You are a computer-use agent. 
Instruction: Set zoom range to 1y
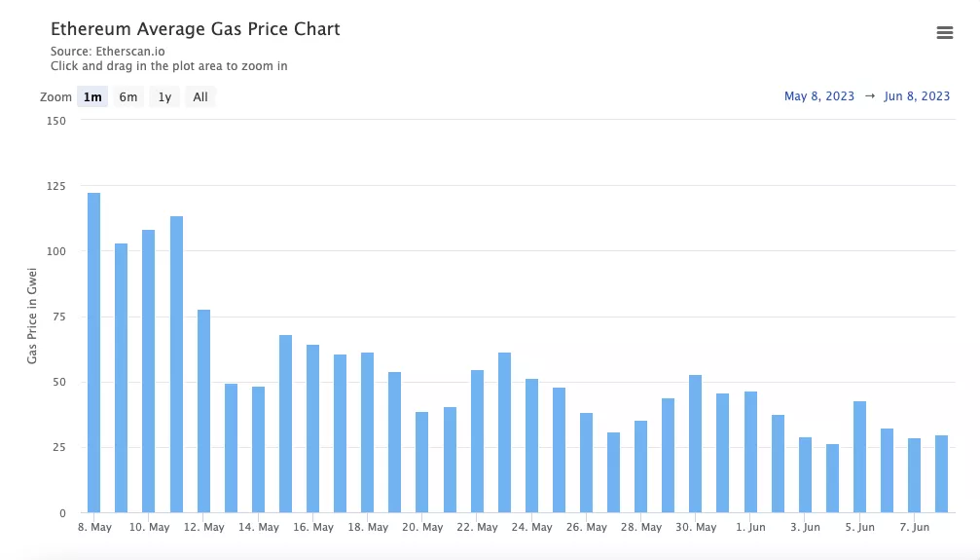coord(164,96)
